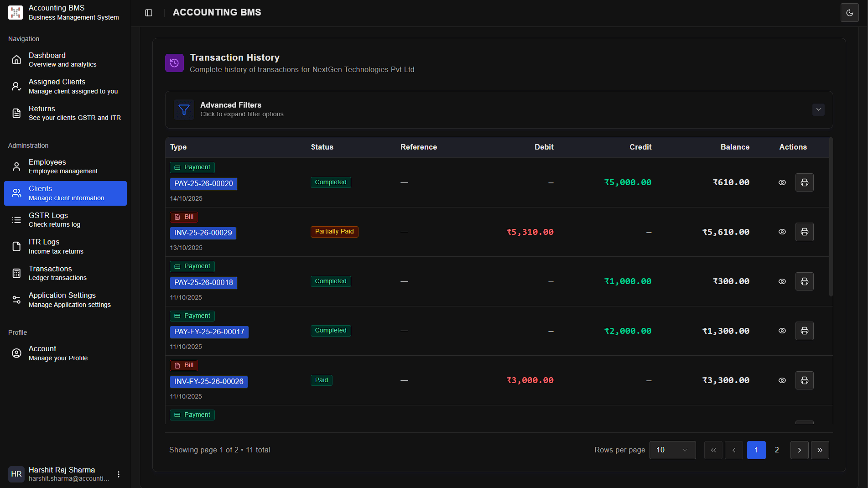
Task: Expand the Advanced Filters chevron
Action: (818, 109)
